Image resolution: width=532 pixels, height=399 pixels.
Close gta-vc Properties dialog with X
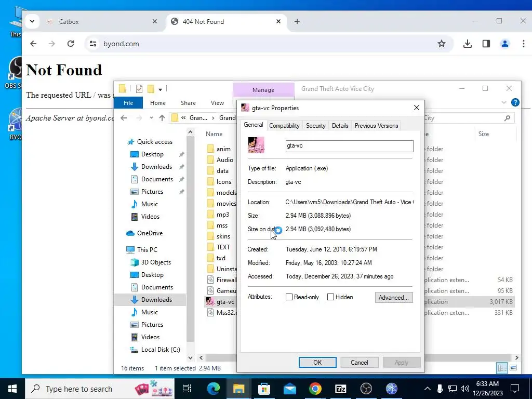[417, 108]
